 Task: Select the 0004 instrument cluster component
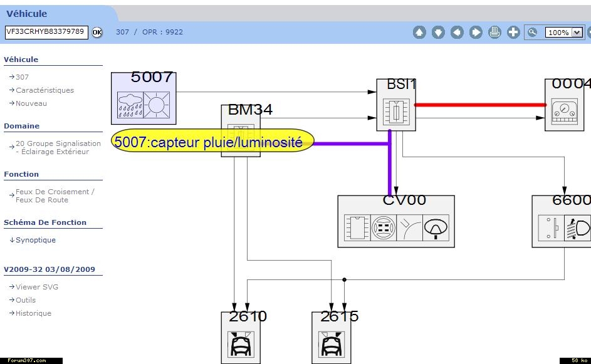click(564, 105)
